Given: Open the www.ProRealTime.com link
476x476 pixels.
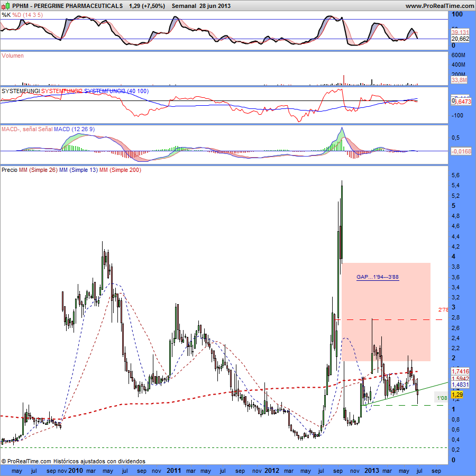Looking at the screenshot, I should coord(440,6).
